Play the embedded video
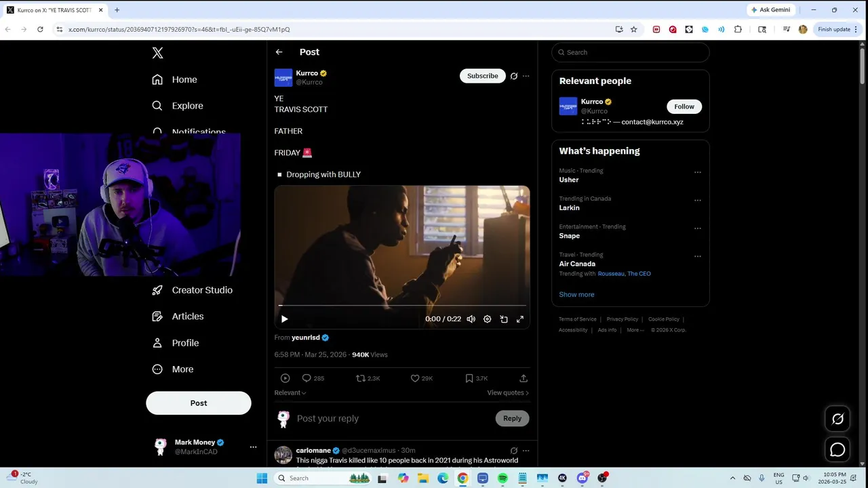The height and width of the screenshot is (488, 868). pos(285,319)
